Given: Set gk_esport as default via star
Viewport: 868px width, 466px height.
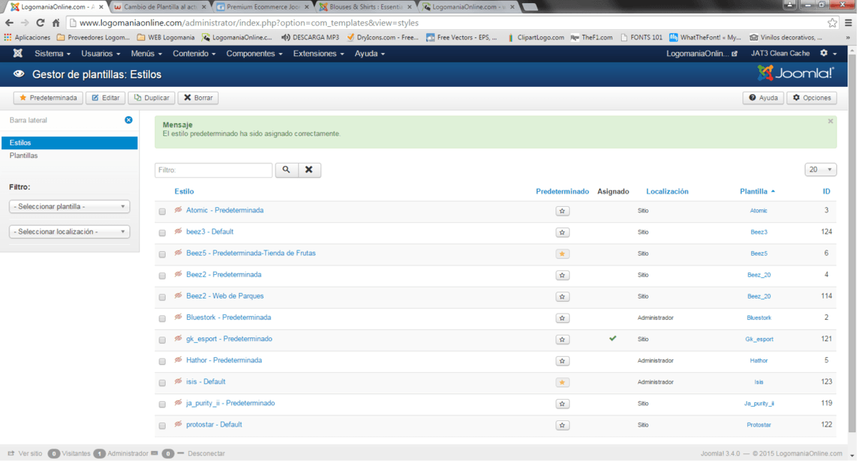Looking at the screenshot, I should (562, 339).
